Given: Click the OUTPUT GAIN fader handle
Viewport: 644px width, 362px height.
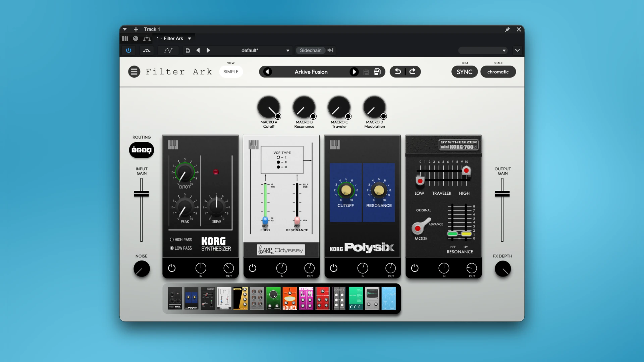Looking at the screenshot, I should point(502,194).
